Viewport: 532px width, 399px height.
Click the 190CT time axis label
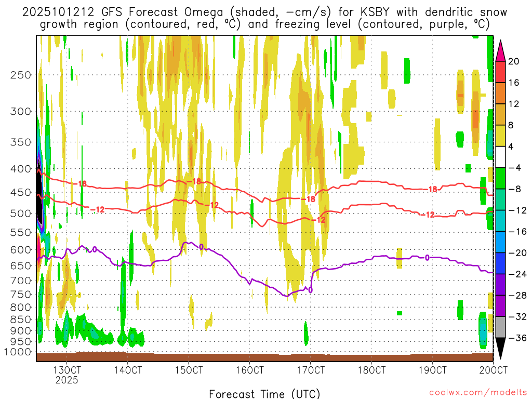pos(432,369)
